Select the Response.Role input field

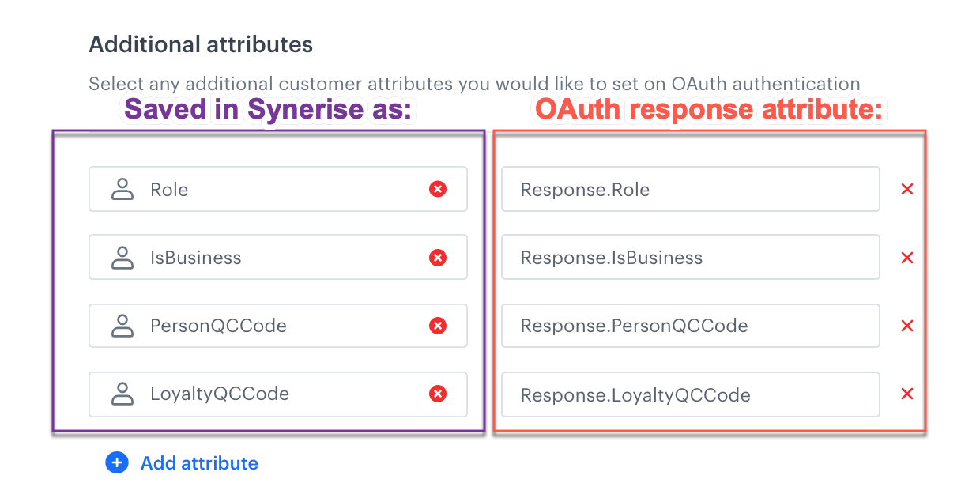coord(688,189)
